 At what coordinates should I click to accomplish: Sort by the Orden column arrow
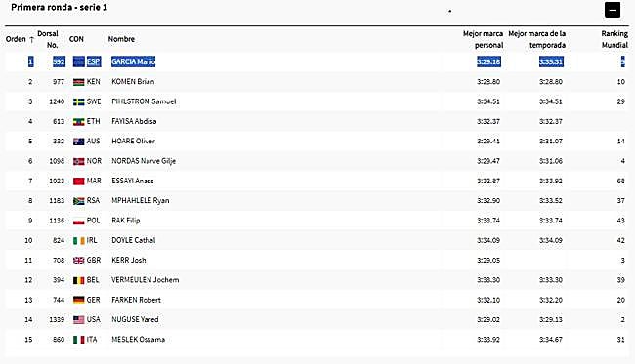point(31,40)
